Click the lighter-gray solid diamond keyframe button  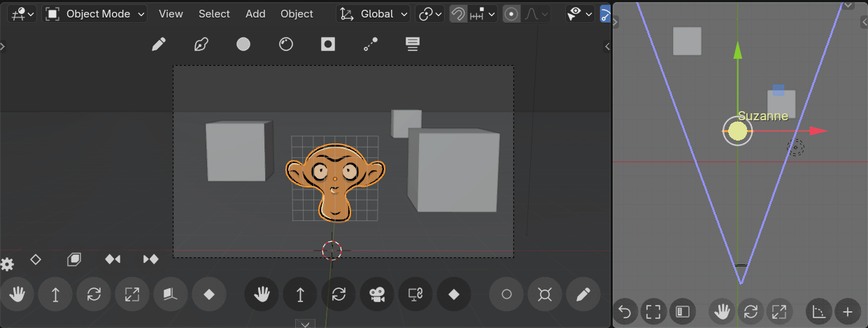tap(208, 294)
